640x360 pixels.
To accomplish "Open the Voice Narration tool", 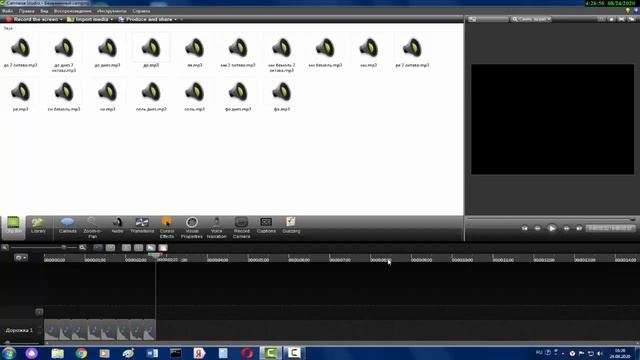I will point(216,228).
